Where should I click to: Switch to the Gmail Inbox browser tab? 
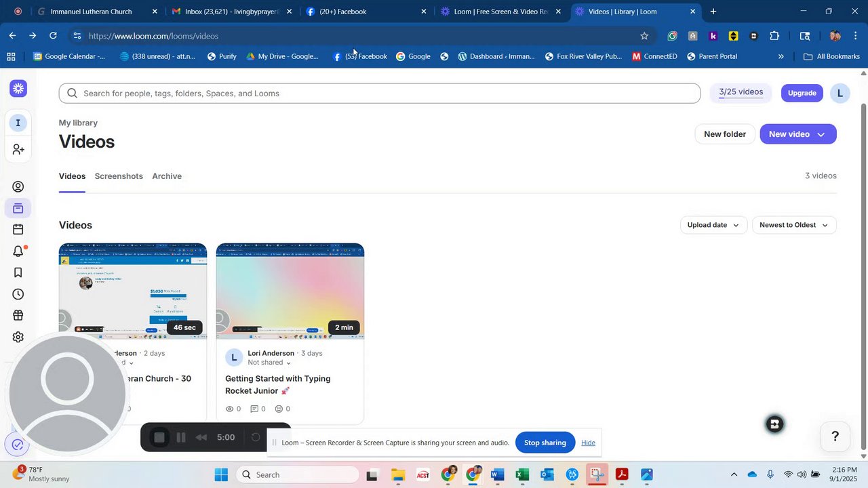pyautogui.click(x=232, y=12)
